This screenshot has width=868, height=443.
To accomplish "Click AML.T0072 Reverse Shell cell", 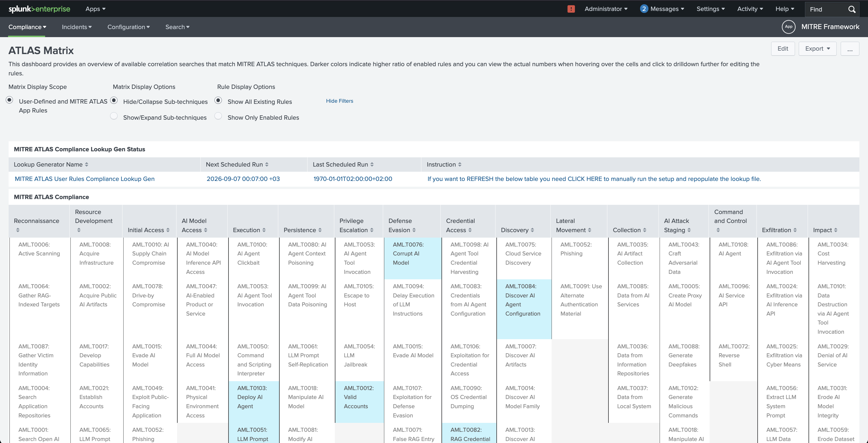I will [733, 360].
